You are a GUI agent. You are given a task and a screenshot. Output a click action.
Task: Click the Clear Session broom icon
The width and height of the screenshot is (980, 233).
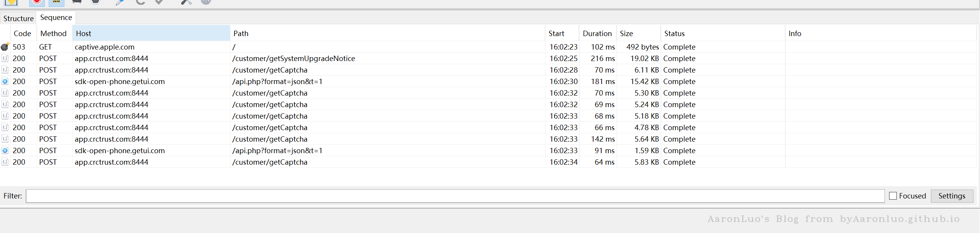pyautogui.click(x=12, y=2)
